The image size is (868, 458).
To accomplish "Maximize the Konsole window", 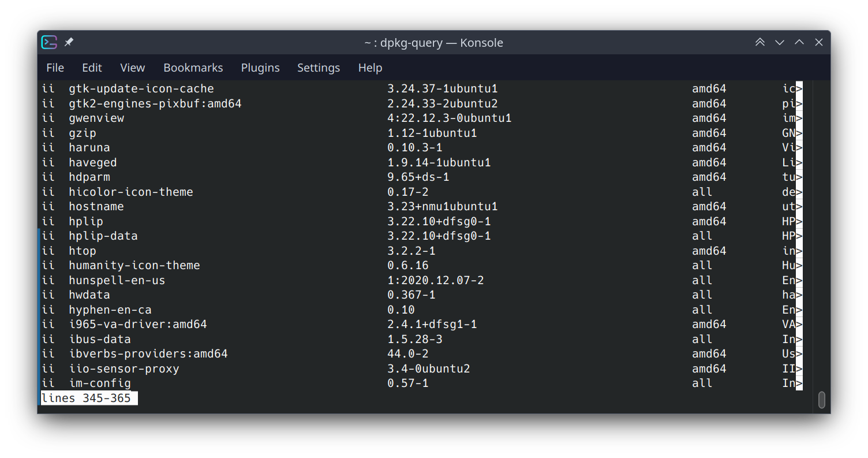I will (x=799, y=42).
